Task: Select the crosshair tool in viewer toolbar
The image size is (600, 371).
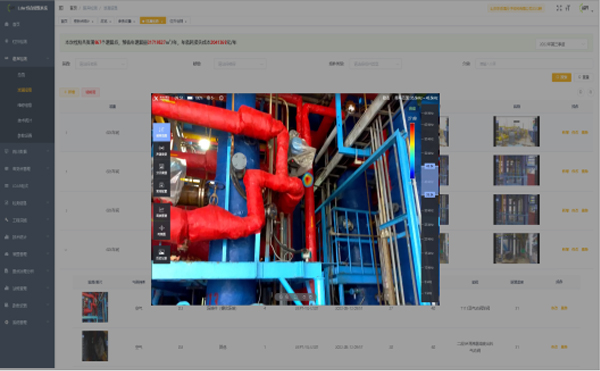Action: click(161, 230)
